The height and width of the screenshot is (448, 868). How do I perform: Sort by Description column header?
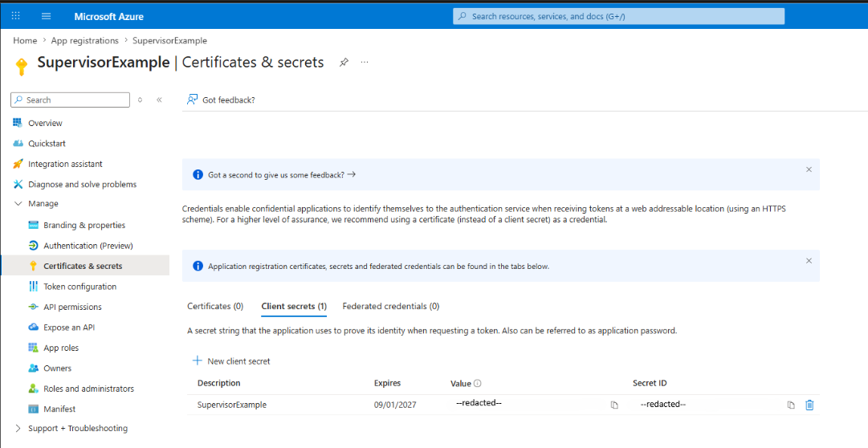pyautogui.click(x=219, y=383)
